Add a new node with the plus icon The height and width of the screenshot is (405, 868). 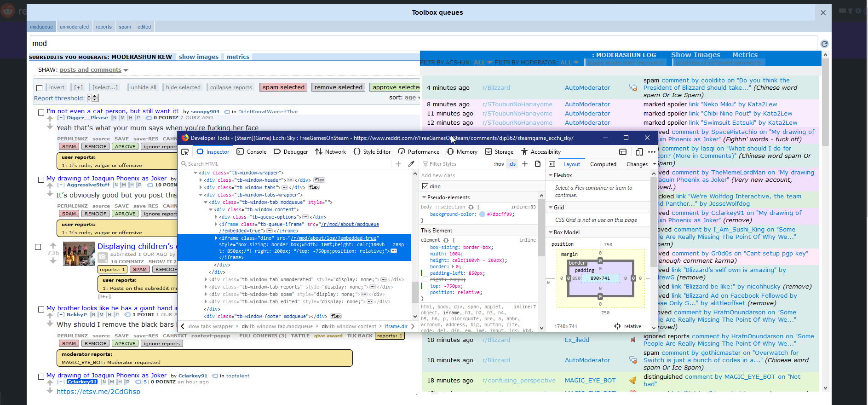(398, 164)
